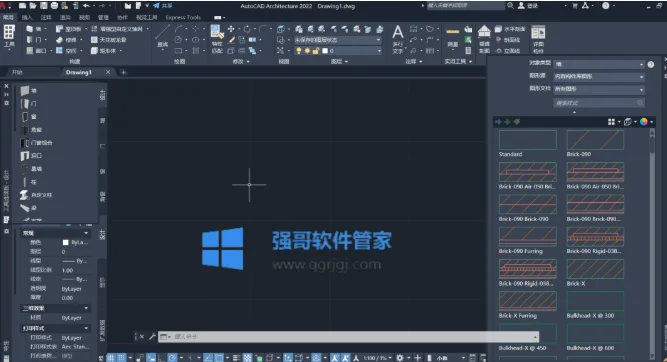Select the Stair tool in the ribbon
The image size is (667, 362).
click(x=67, y=40)
